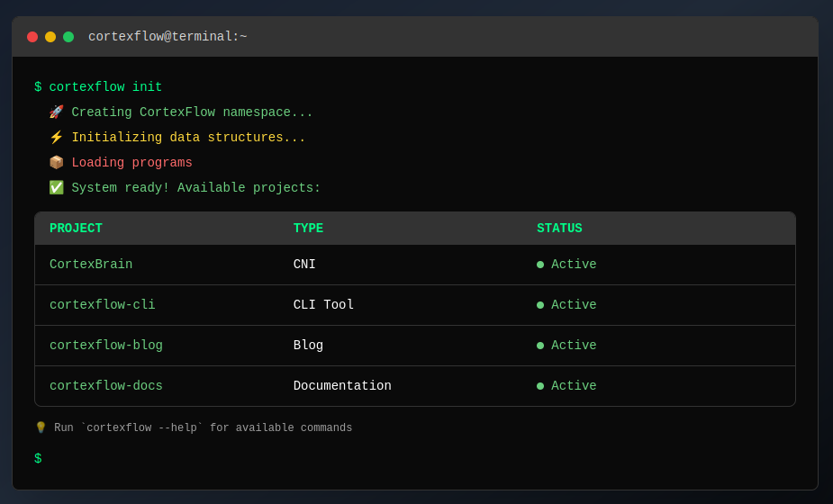833x504 pixels.
Task: Click the status dot for cortexflow-docs
Action: point(540,386)
